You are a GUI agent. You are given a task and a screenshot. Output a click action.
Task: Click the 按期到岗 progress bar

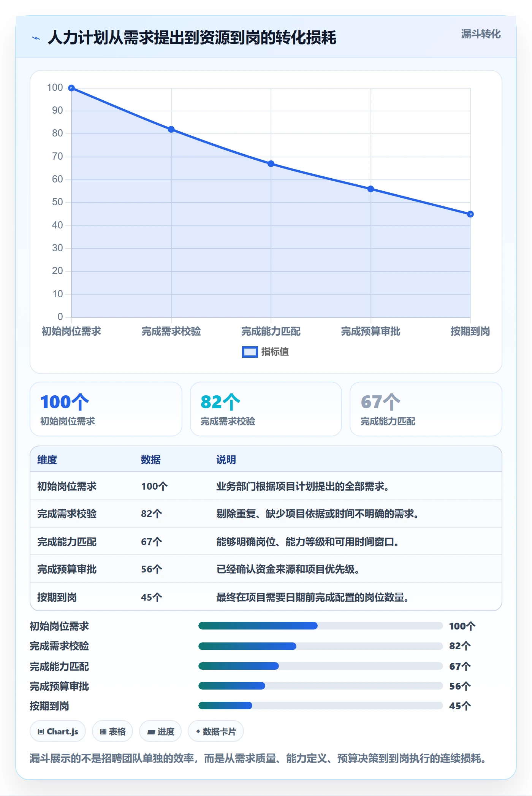320,706
